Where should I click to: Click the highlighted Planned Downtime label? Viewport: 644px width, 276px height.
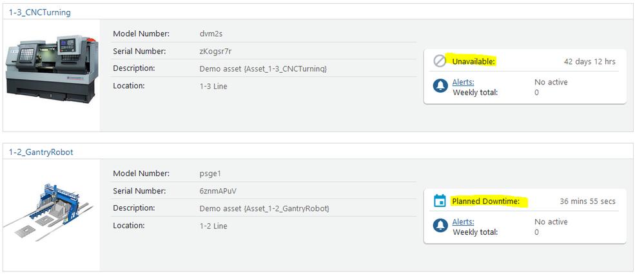point(485,201)
